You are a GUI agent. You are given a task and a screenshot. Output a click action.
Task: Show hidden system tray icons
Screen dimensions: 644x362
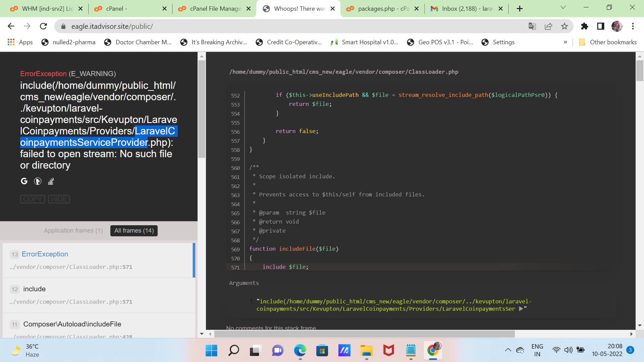(508, 350)
